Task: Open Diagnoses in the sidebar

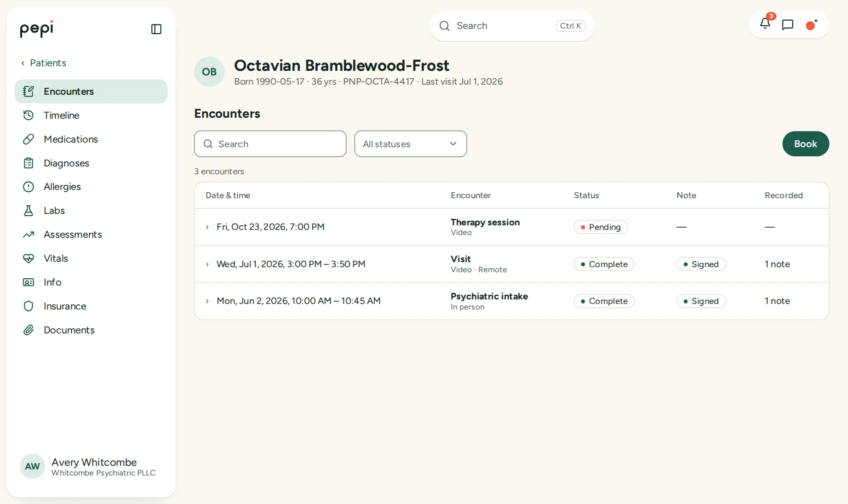Action: (x=91, y=163)
